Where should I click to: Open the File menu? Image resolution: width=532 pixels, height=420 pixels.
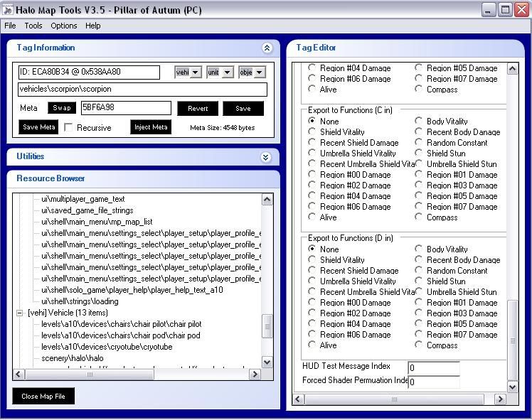[x=10, y=26]
